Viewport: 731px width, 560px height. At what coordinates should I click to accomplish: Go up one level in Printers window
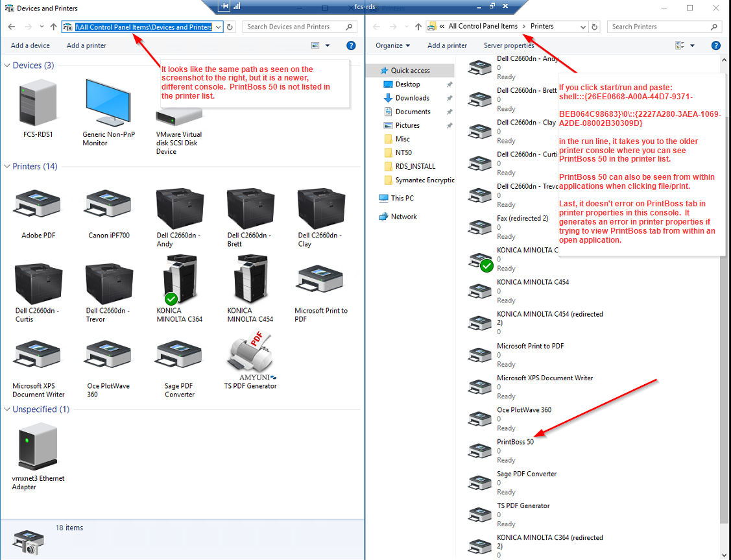tap(418, 27)
